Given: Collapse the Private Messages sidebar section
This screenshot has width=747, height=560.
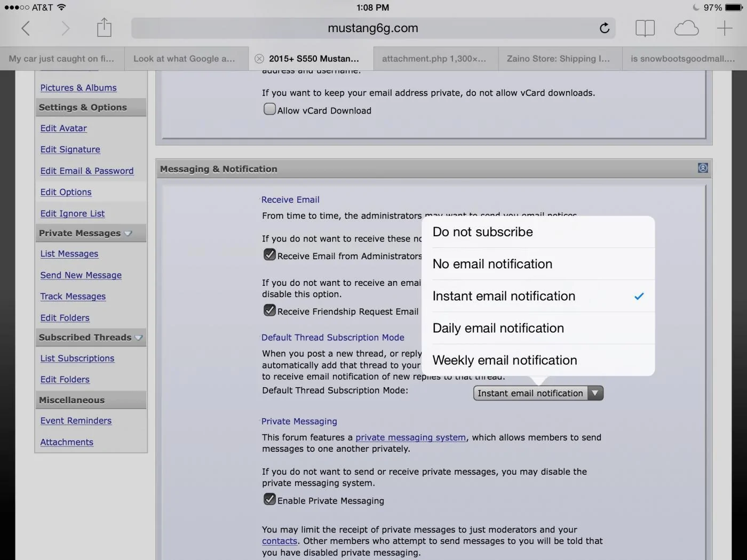Looking at the screenshot, I should 128,233.
